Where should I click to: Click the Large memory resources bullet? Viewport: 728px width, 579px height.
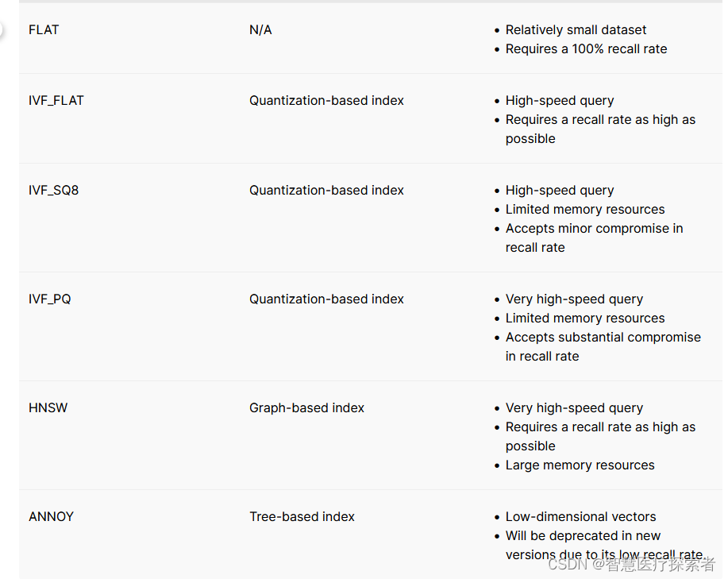point(580,465)
